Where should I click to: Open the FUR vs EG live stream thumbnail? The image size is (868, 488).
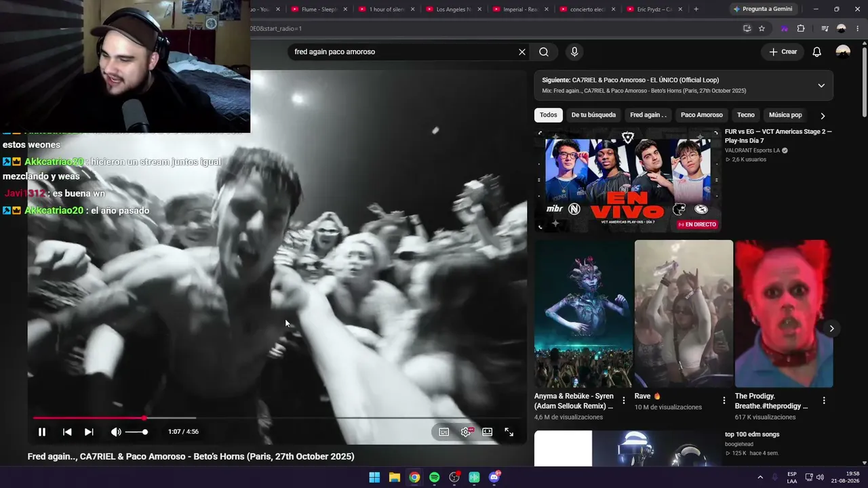(628, 181)
